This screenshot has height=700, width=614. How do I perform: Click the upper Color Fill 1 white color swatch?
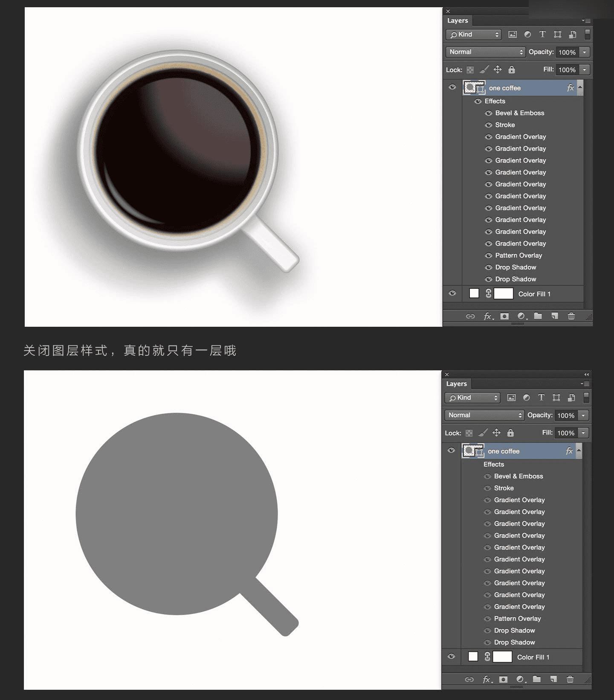(x=474, y=293)
